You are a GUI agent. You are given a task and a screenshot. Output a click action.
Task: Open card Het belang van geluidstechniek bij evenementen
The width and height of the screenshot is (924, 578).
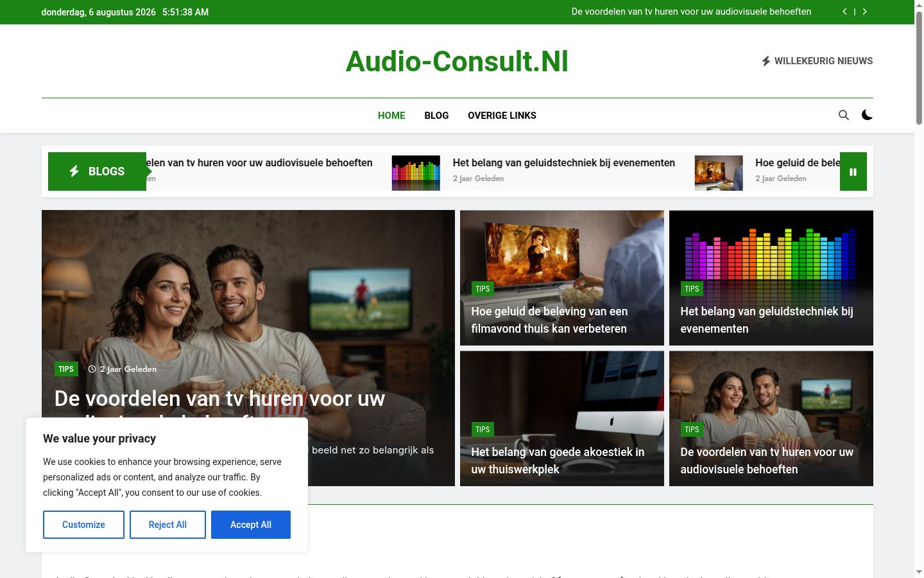[x=767, y=320]
